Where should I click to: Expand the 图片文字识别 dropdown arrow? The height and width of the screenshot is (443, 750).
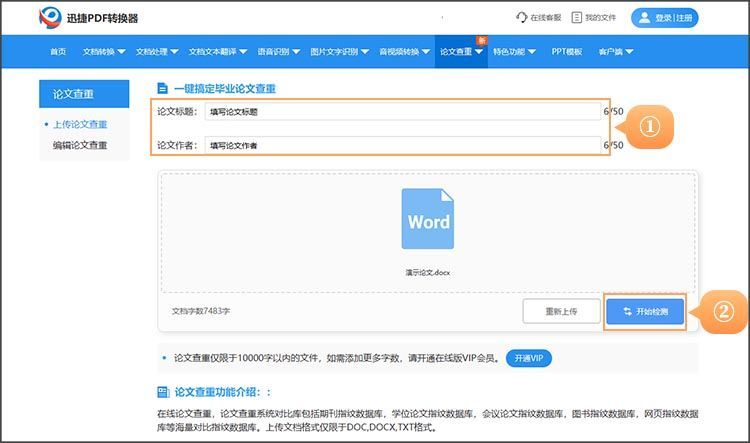pos(365,52)
